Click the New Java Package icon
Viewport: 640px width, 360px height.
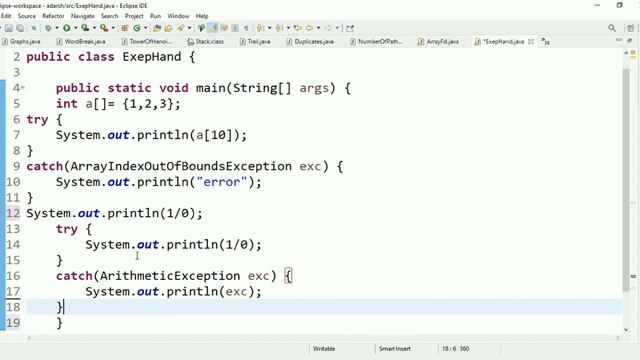(125, 28)
